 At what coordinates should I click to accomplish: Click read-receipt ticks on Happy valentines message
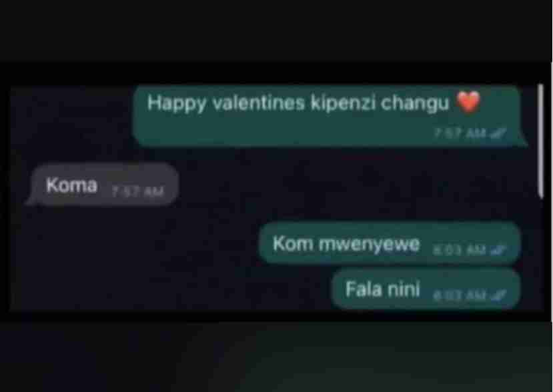coord(498,133)
